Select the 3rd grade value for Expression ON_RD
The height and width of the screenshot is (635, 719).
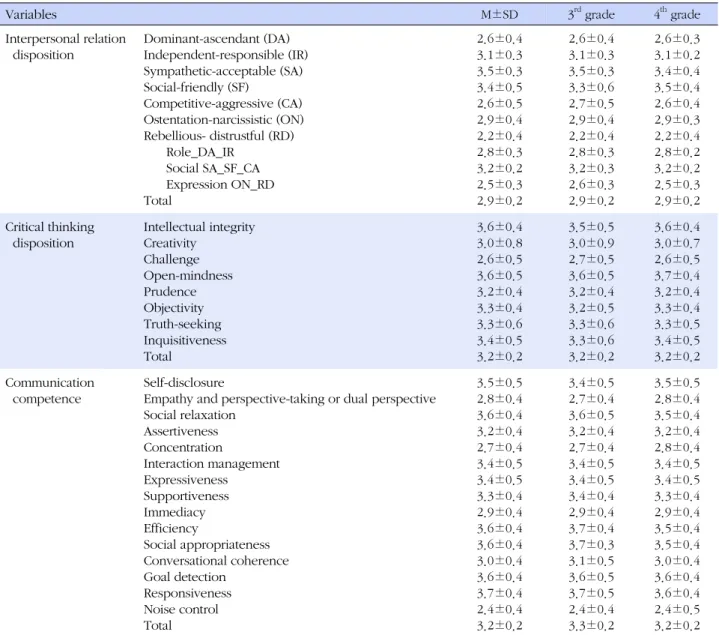tap(591, 185)
